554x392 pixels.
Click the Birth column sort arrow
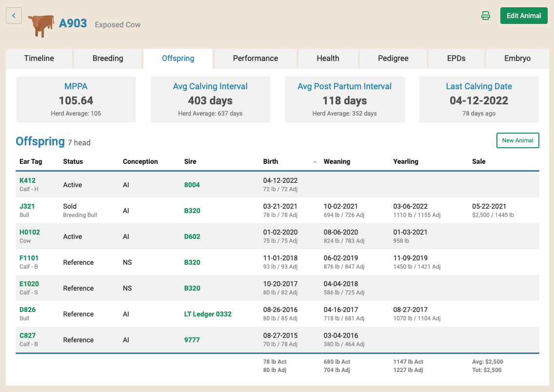pos(315,162)
